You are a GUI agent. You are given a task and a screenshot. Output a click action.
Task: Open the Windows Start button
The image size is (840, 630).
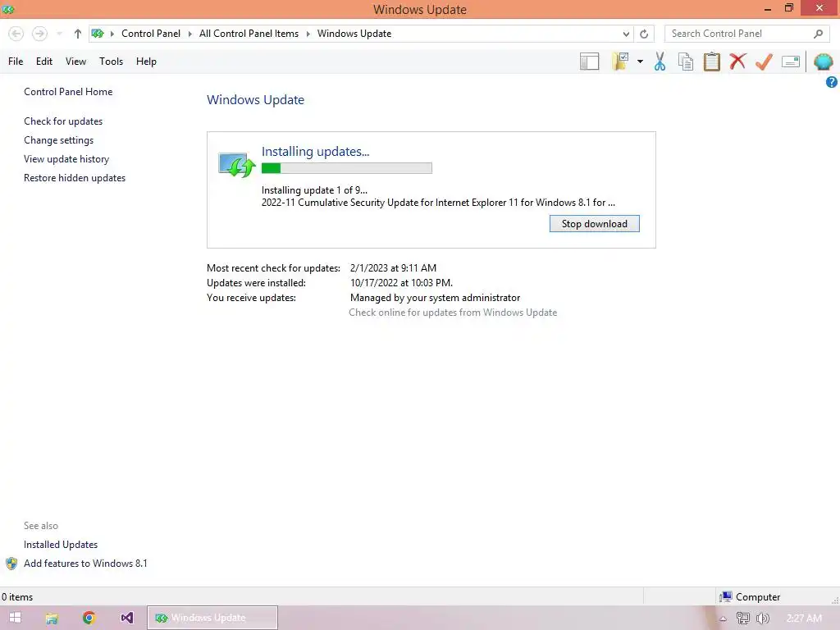[x=15, y=618]
